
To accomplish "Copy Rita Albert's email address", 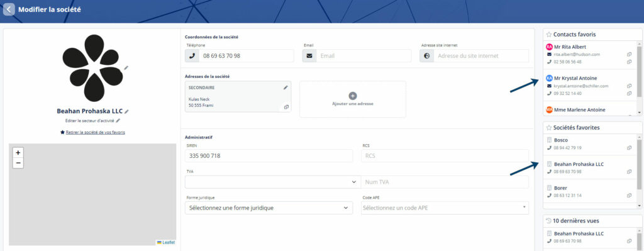I will (x=629, y=54).
